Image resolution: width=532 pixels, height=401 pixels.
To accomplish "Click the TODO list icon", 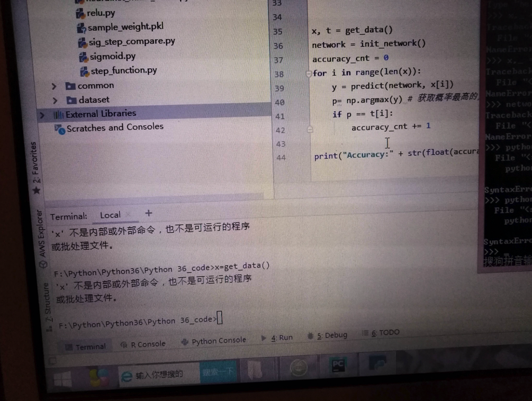I will pos(365,333).
